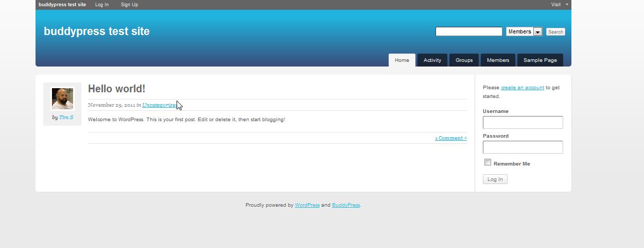
Task: Open the Tim S author link
Action: [66, 118]
